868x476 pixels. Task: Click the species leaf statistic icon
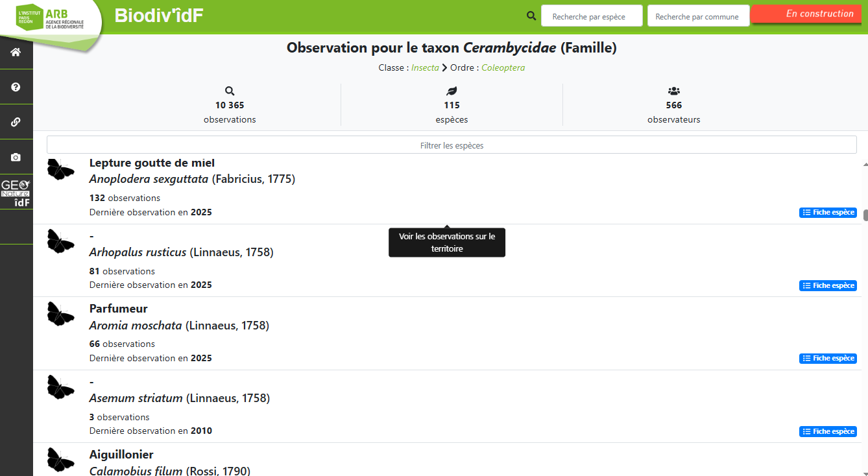[452, 91]
